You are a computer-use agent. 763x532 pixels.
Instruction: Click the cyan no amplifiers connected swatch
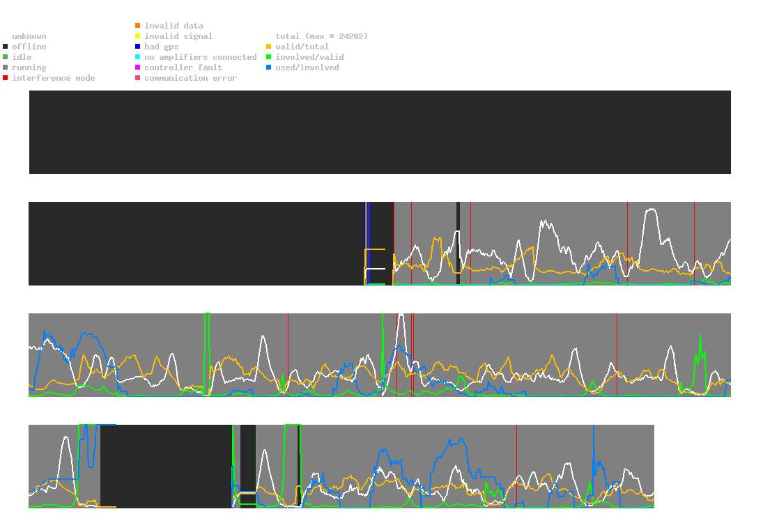pyautogui.click(x=138, y=57)
